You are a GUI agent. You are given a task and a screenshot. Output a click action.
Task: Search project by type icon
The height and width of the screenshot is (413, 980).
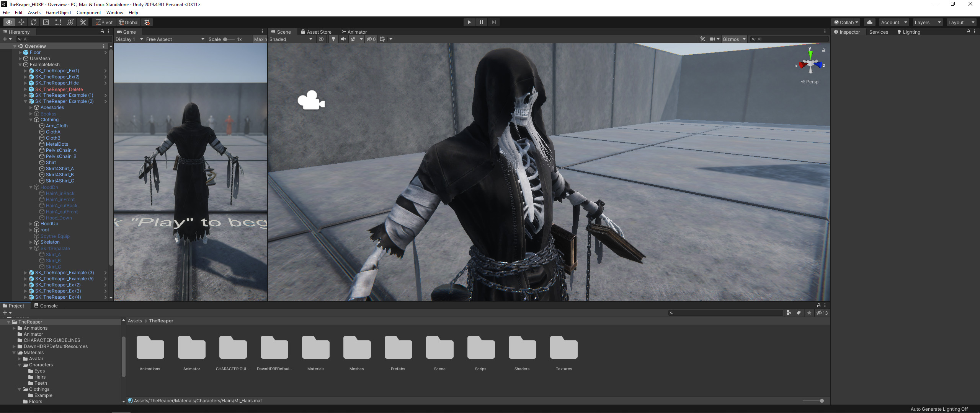point(789,313)
